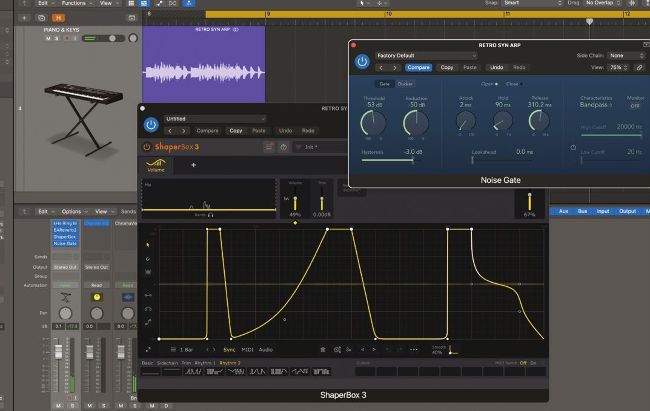Go to previous preset in Noise Gate
Screen dimensions: 650x411
coord(382,68)
